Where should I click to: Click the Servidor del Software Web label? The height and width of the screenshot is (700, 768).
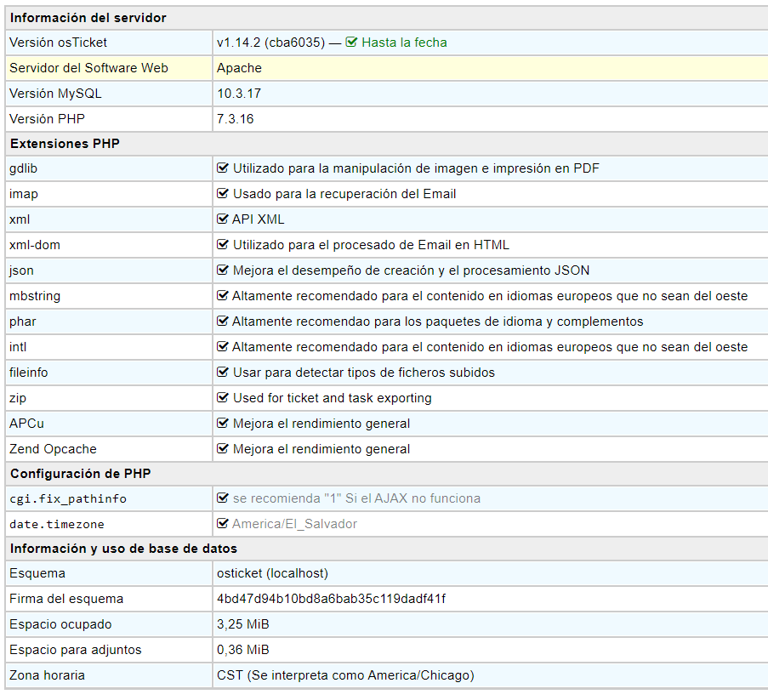[x=88, y=68]
